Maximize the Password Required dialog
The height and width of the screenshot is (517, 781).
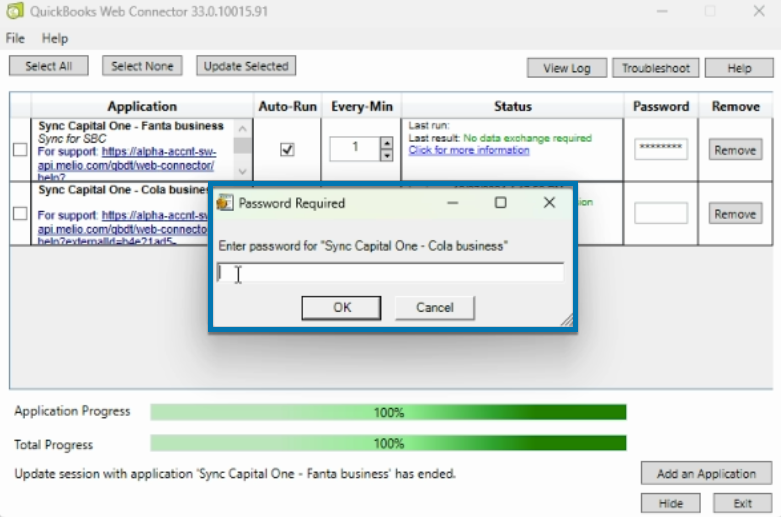(500, 203)
